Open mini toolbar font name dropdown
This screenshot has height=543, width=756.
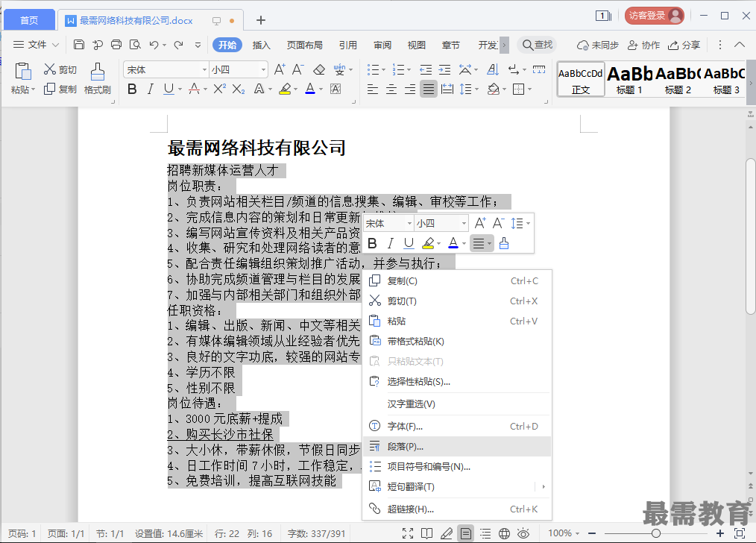(x=409, y=223)
